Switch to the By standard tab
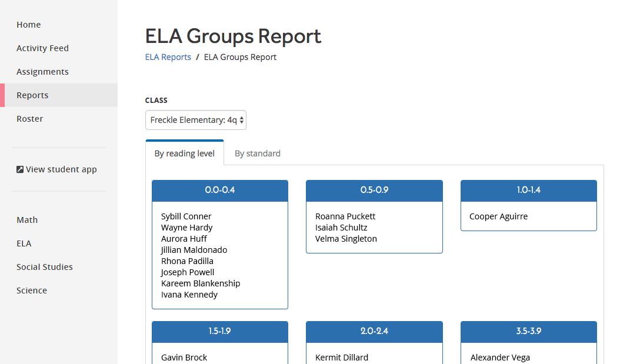Image resolution: width=620 pixels, height=364 pixels. click(x=258, y=153)
